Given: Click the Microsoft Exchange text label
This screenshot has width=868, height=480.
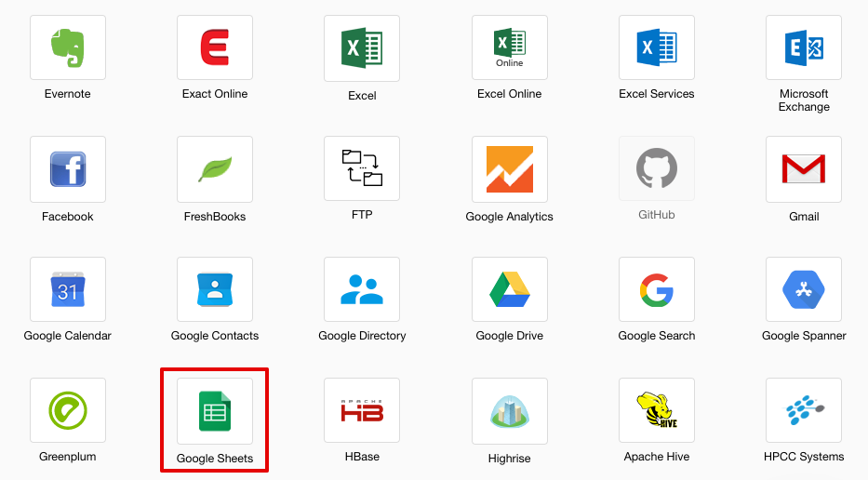Looking at the screenshot, I should tap(804, 100).
